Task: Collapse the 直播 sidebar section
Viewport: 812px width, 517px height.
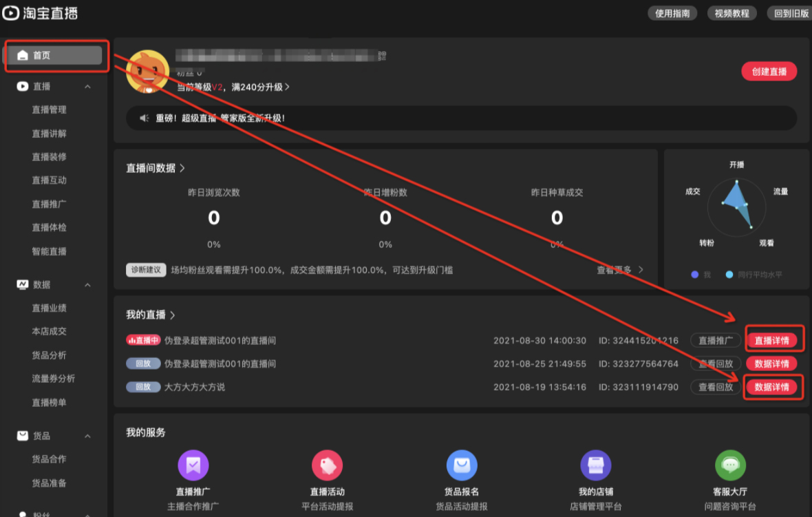Action: (87, 86)
